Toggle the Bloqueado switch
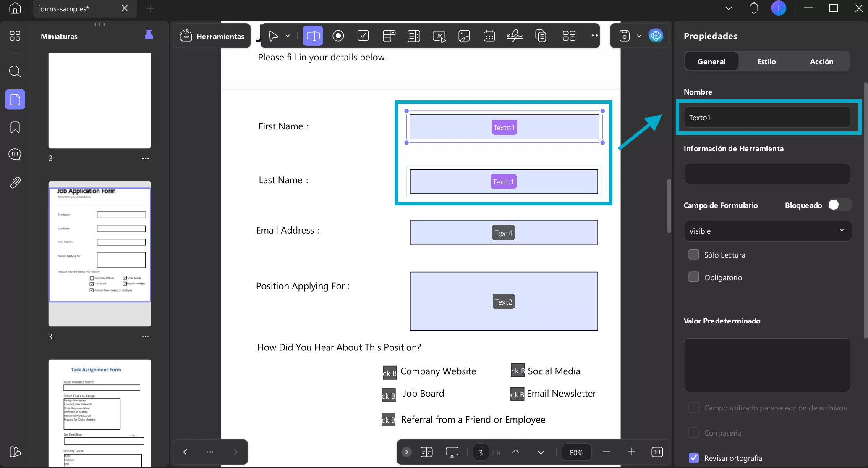Viewport: 868px width, 468px height. (839, 205)
